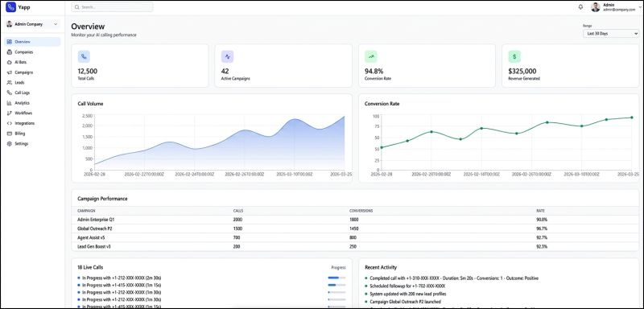The image size is (644, 309).
Task: Click Campaign Global Outreach P2 launched activity entry
Action: pyautogui.click(x=406, y=302)
